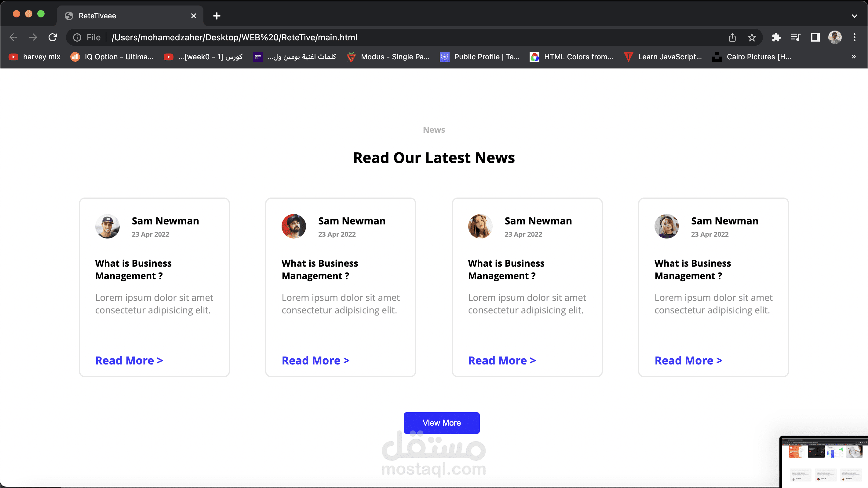868x488 pixels.
Task: Click the bookmark star icon
Action: tap(752, 37)
